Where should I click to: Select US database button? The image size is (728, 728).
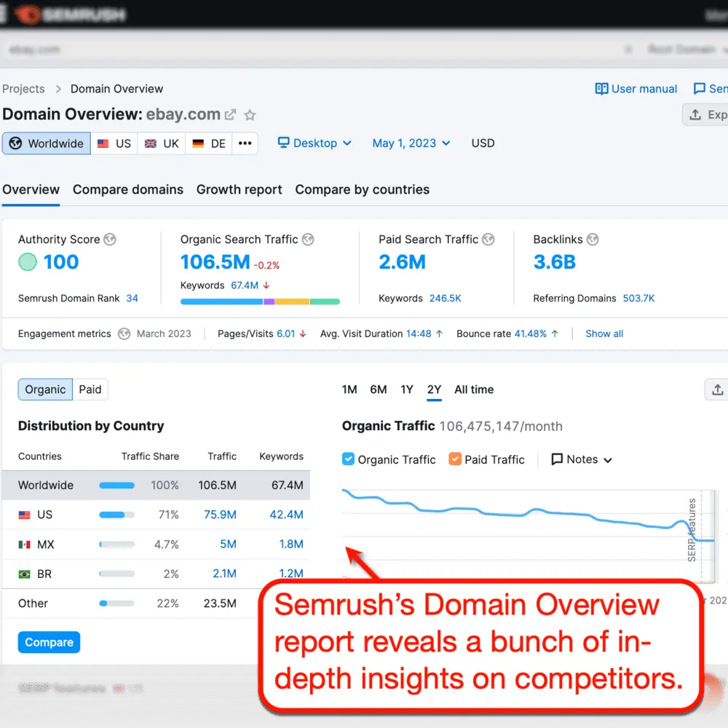tap(114, 143)
